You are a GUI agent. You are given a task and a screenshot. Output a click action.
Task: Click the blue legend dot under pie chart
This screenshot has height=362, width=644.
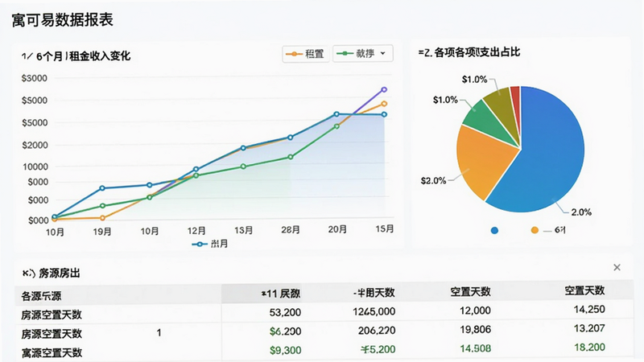coord(494,230)
